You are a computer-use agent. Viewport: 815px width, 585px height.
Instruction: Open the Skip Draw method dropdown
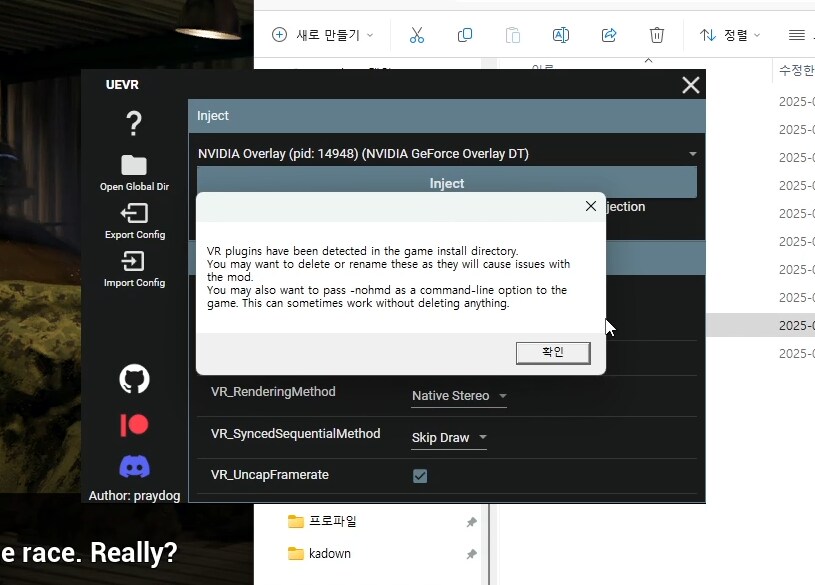tap(449, 438)
